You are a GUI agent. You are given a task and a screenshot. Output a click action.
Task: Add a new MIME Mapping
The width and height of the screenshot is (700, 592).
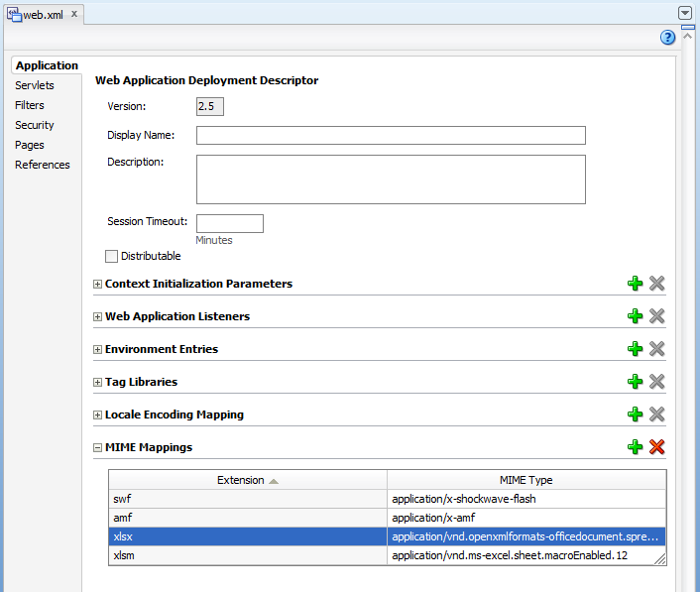coord(636,447)
